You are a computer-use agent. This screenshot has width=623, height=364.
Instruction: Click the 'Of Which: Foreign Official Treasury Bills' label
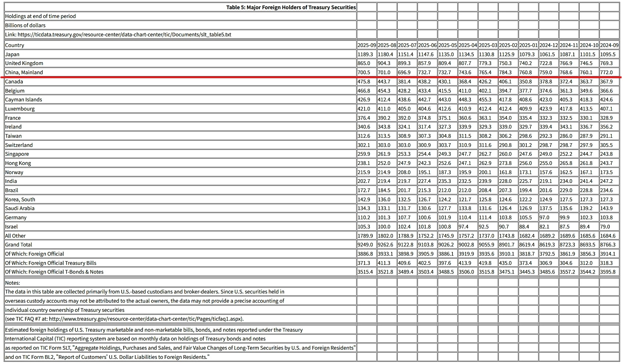coord(51,263)
